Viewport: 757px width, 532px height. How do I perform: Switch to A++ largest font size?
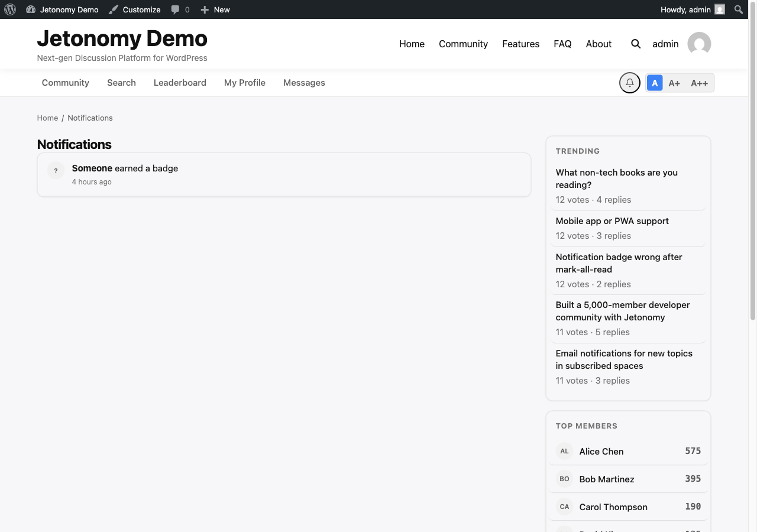[699, 83]
